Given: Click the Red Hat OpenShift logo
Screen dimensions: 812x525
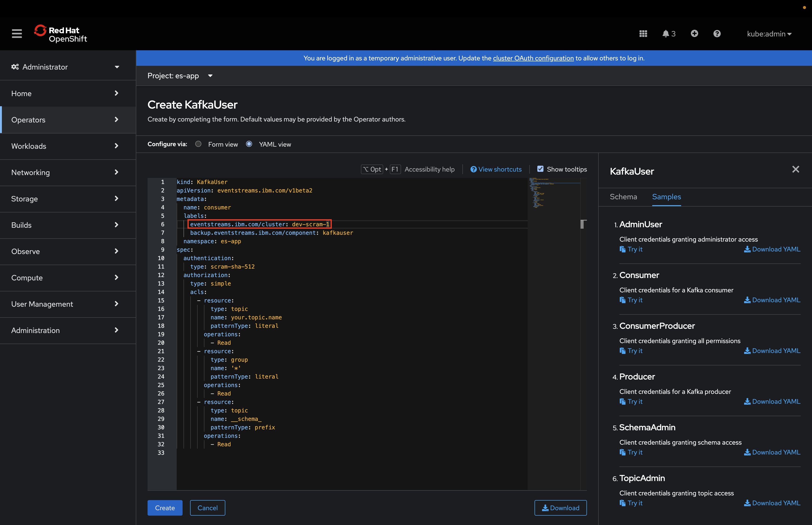Looking at the screenshot, I should coord(61,34).
